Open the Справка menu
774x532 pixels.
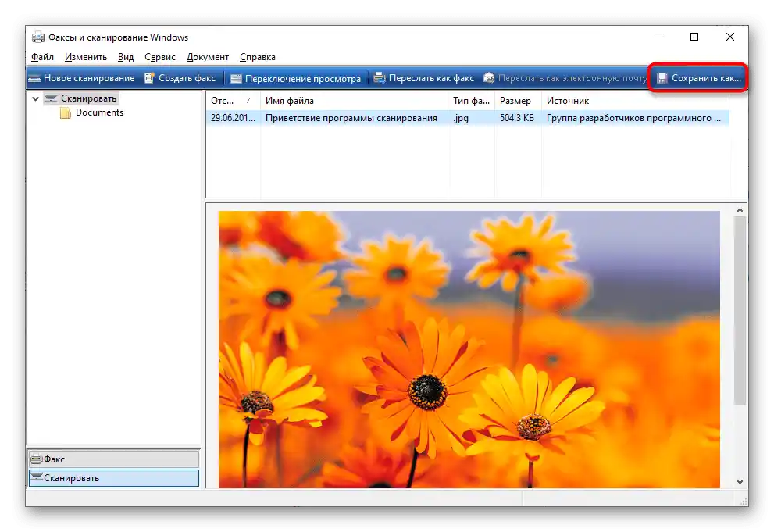point(258,57)
